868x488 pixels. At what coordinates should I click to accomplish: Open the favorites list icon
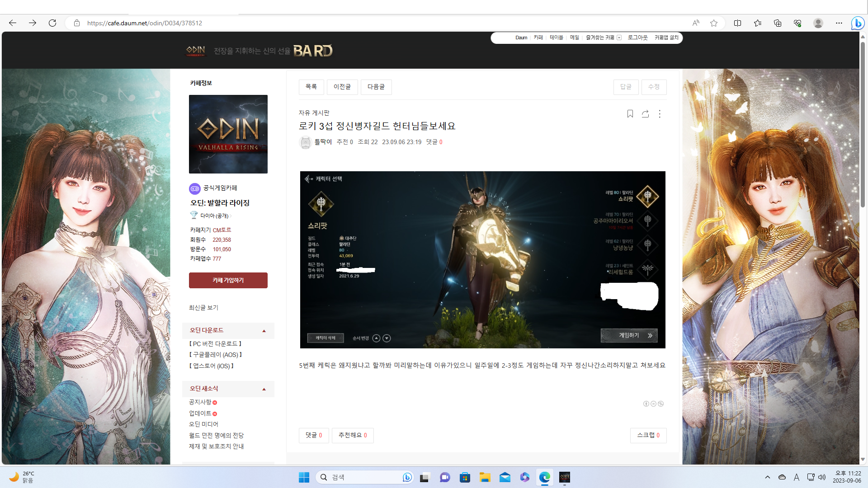pyautogui.click(x=758, y=23)
